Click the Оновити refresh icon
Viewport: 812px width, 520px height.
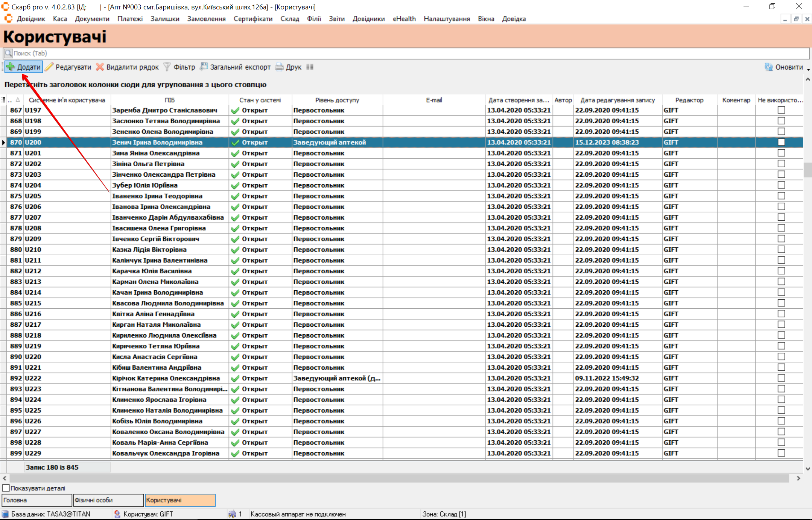[768, 67]
